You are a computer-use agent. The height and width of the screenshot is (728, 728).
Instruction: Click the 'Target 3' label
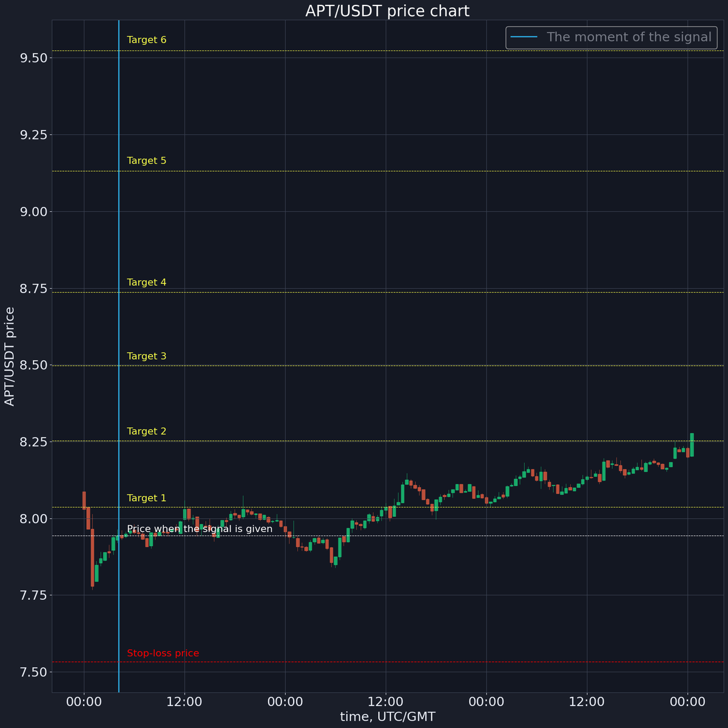click(x=146, y=356)
